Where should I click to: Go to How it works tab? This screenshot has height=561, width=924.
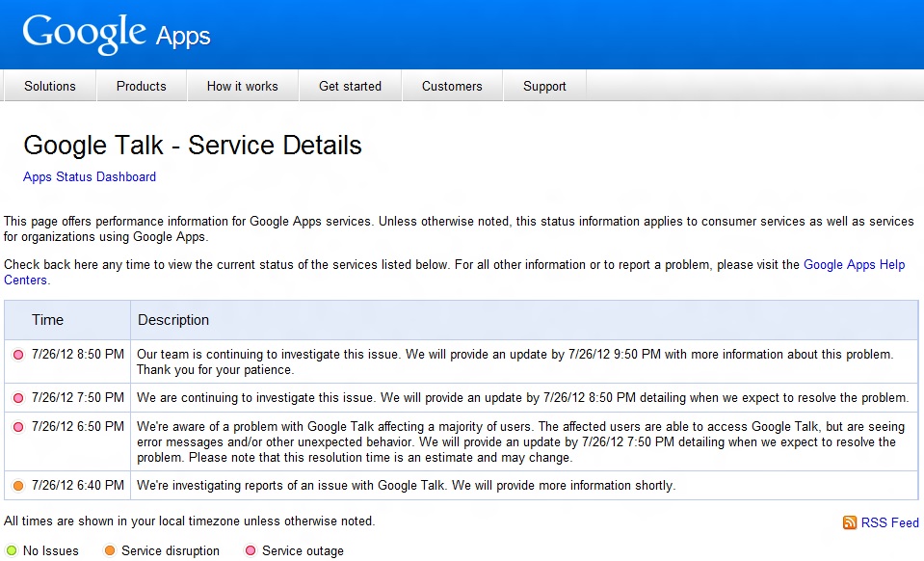[242, 86]
